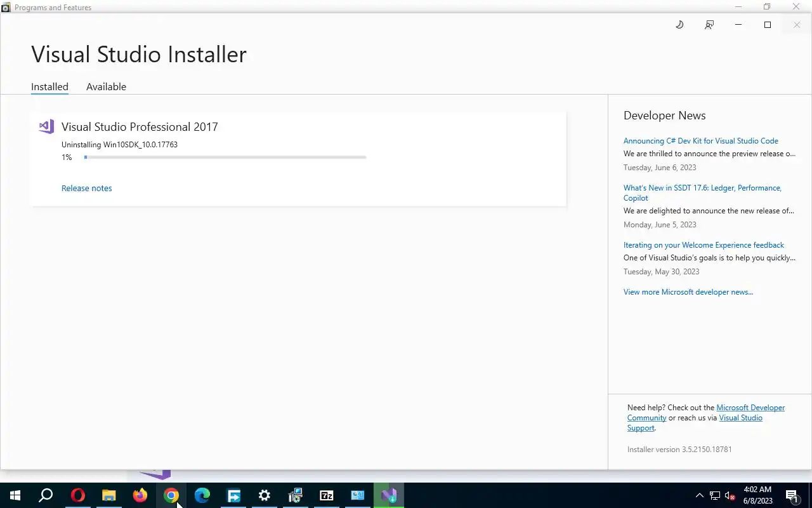Viewport: 812px width, 508px height.
Task: Open the blue window app beside 7-Zip
Action: click(x=358, y=495)
